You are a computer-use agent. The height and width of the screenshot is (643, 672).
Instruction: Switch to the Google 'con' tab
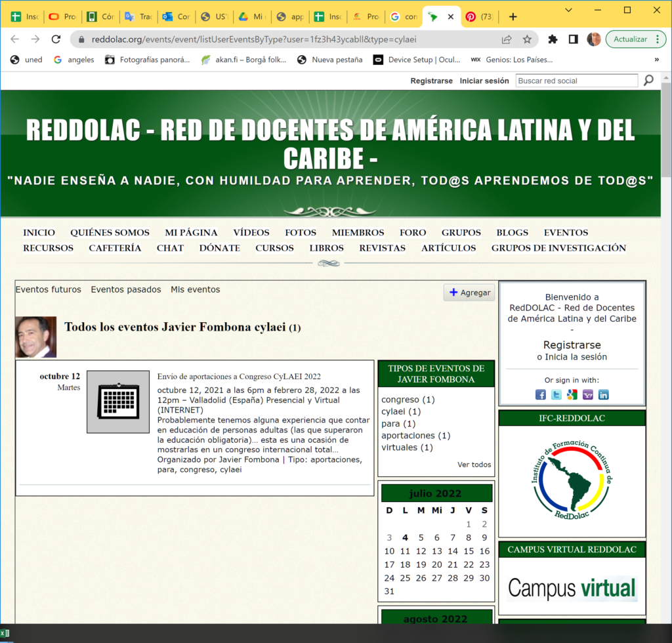pos(404,16)
